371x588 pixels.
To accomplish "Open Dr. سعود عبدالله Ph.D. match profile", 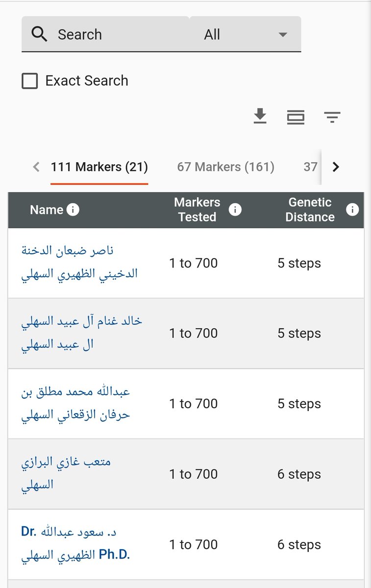I will click(75, 544).
